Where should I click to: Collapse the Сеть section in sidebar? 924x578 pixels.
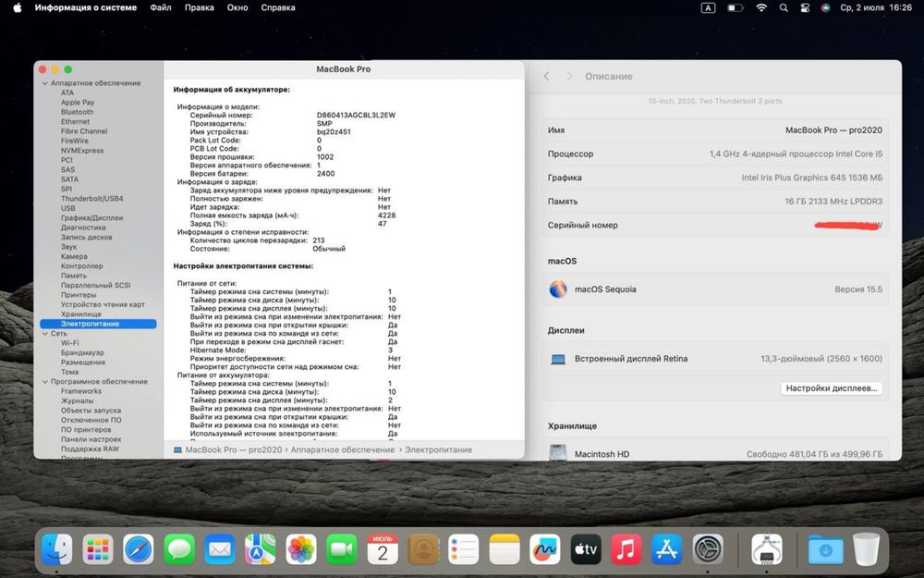pos(43,334)
